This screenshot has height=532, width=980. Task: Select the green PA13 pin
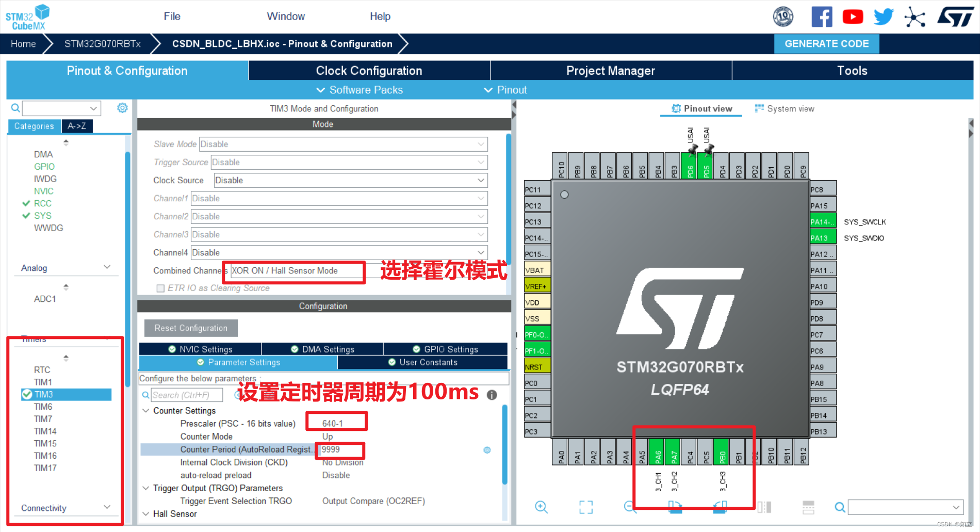pos(823,238)
